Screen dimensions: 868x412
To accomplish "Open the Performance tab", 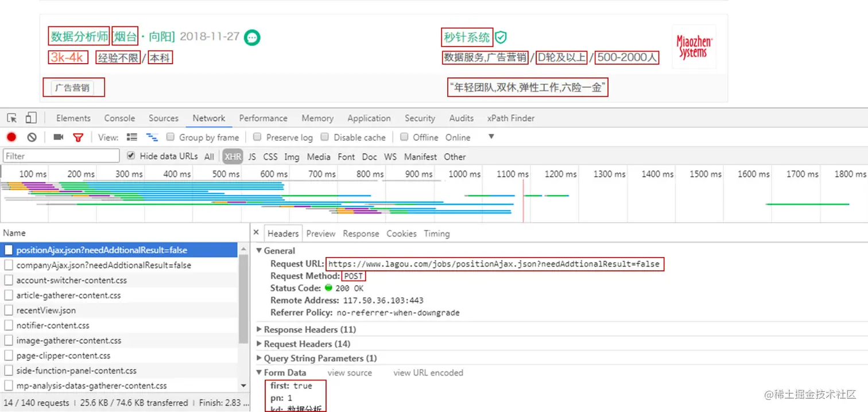I will pyautogui.click(x=263, y=118).
